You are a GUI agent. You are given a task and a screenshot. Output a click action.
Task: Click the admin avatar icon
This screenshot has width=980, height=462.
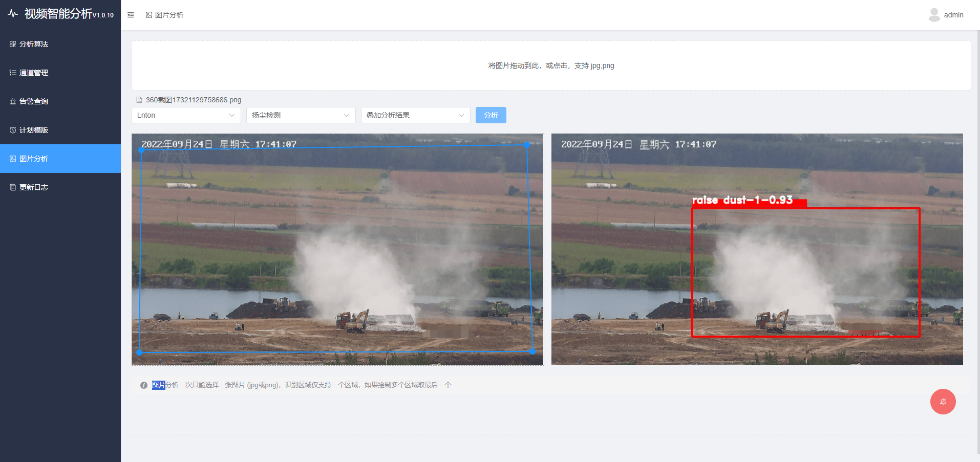934,15
